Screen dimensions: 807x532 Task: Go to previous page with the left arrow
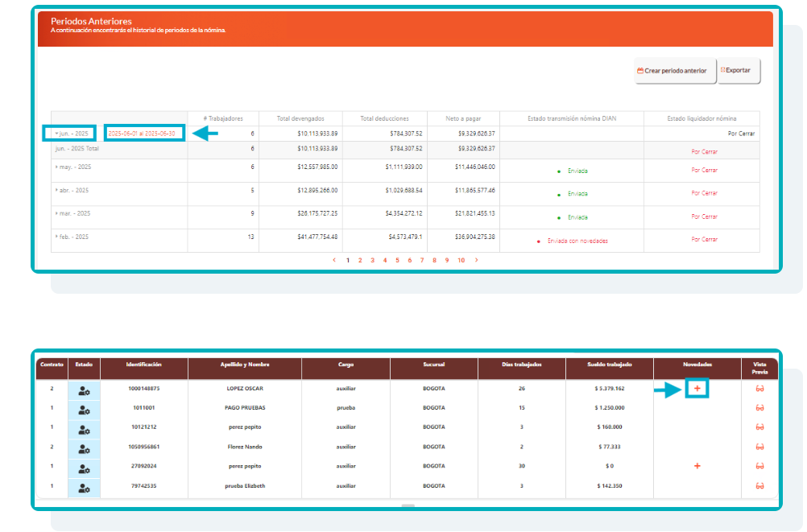[334, 261]
